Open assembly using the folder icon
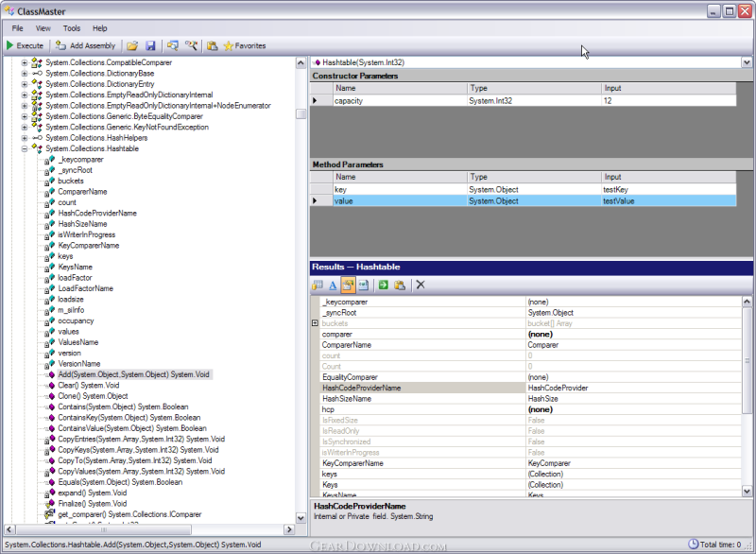Screen dimensions: 756x554 pos(132,45)
